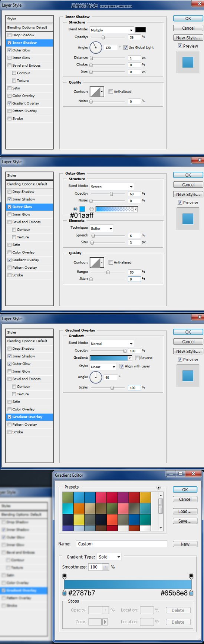Click New button in Gradient Editor

point(185,544)
